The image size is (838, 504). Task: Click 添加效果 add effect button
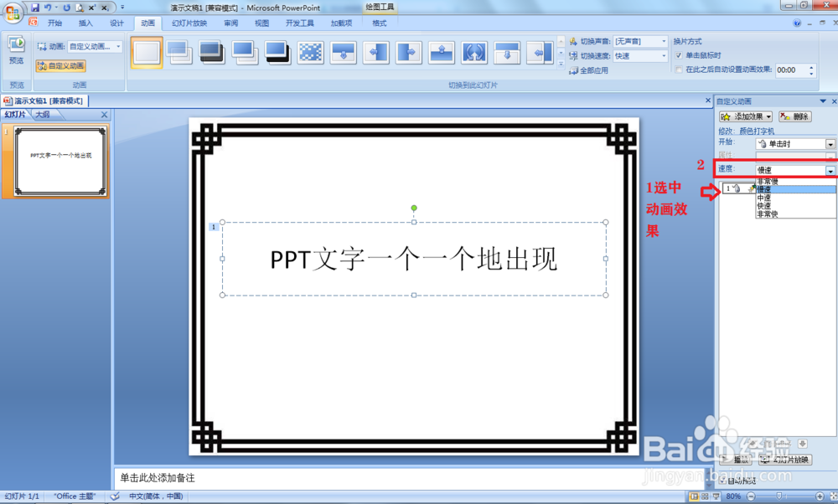tap(746, 116)
